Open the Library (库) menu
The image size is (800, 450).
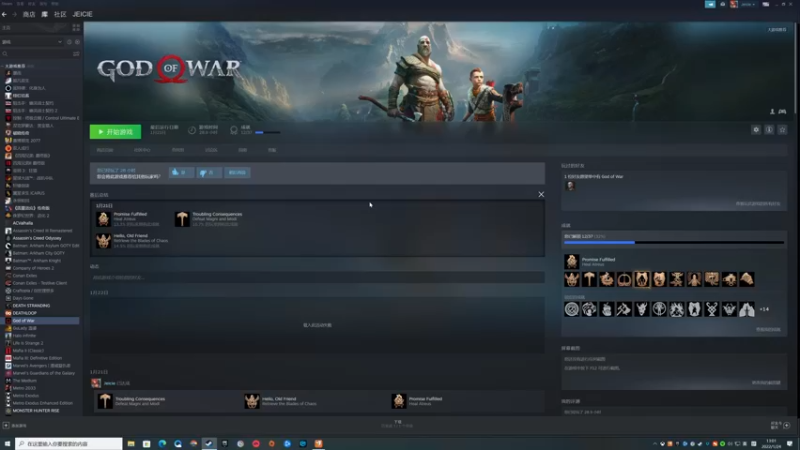(44, 14)
